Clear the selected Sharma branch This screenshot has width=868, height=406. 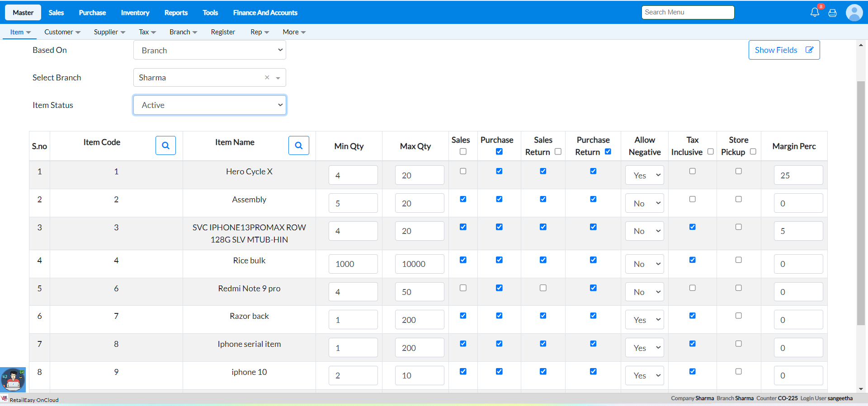click(267, 78)
